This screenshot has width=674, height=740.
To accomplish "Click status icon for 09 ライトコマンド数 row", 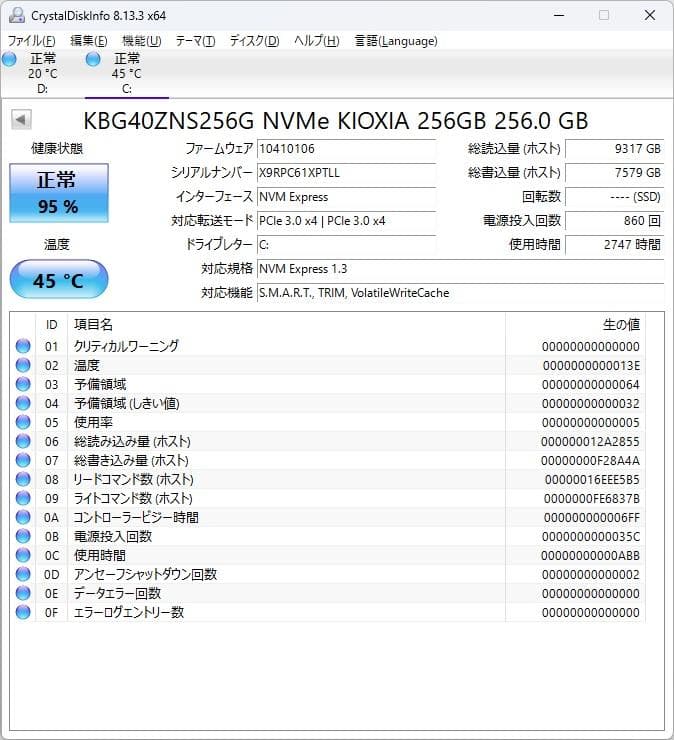I will click(23, 498).
